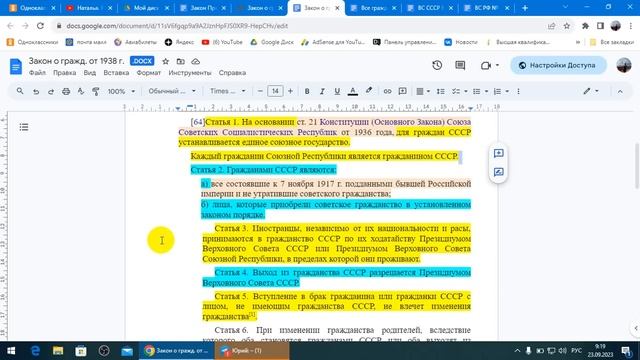640x360 pixels.
Task: Suggest edits side floating button
Action: (x=498, y=172)
